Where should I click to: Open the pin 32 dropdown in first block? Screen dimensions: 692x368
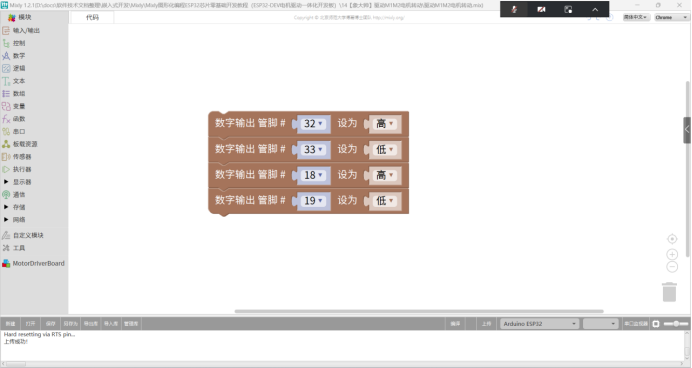pos(313,124)
